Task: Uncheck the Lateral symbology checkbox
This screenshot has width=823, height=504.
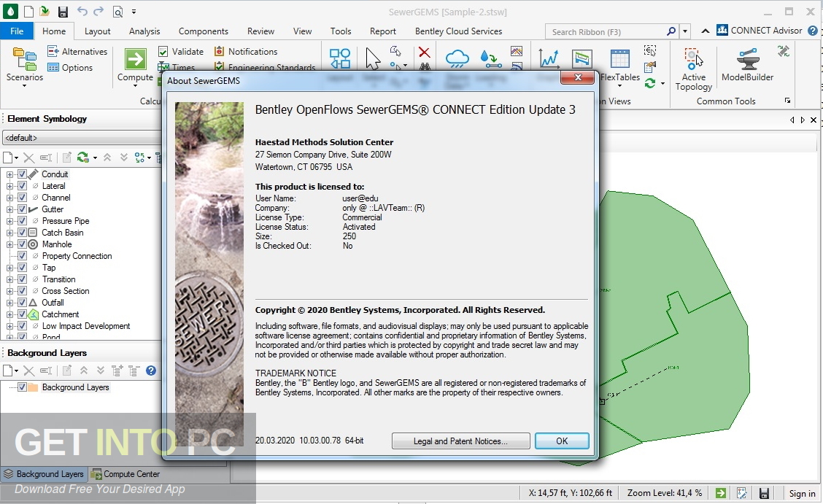Action: pos(22,186)
